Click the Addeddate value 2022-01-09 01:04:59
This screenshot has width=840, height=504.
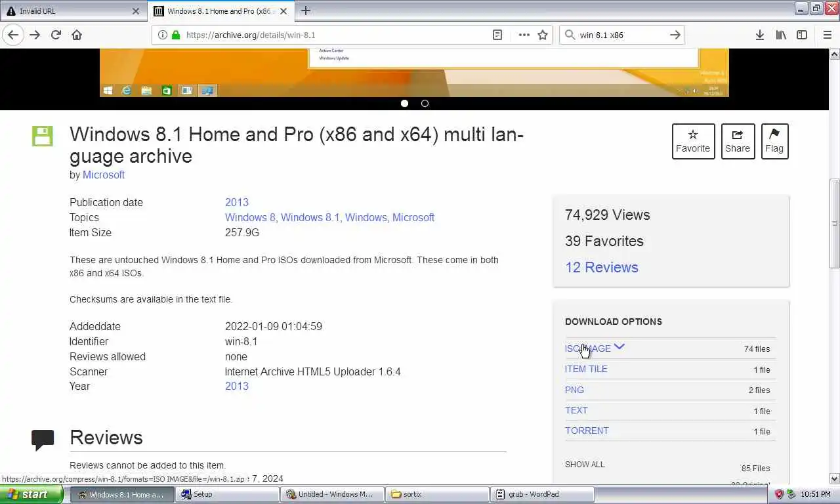274,326
